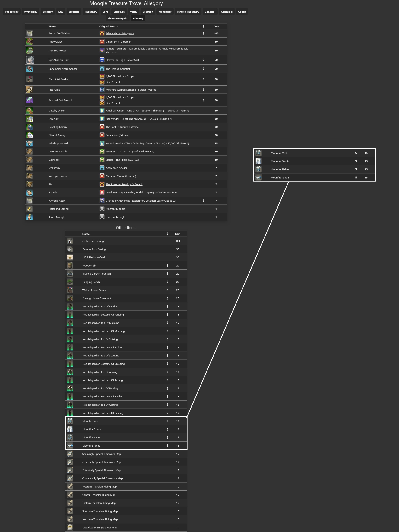Select Conceivably Special Timeworn Map text
This screenshot has height=532, width=399.
point(103,478)
